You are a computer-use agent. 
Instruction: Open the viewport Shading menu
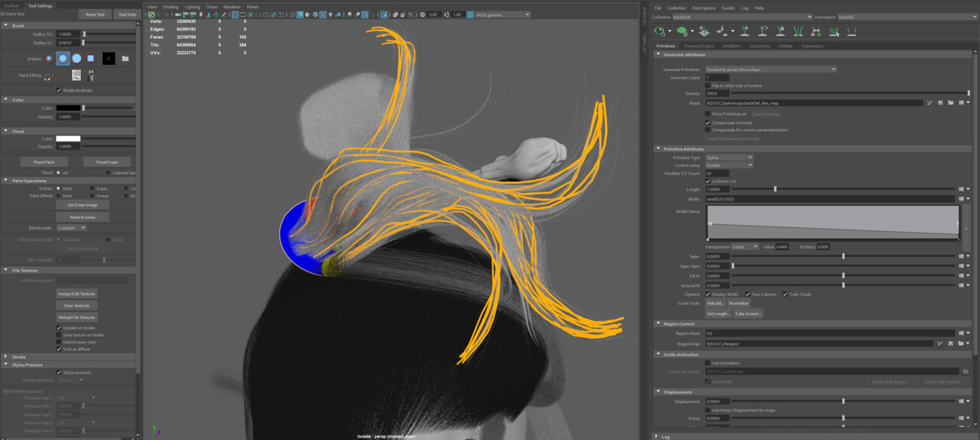pyautogui.click(x=170, y=7)
